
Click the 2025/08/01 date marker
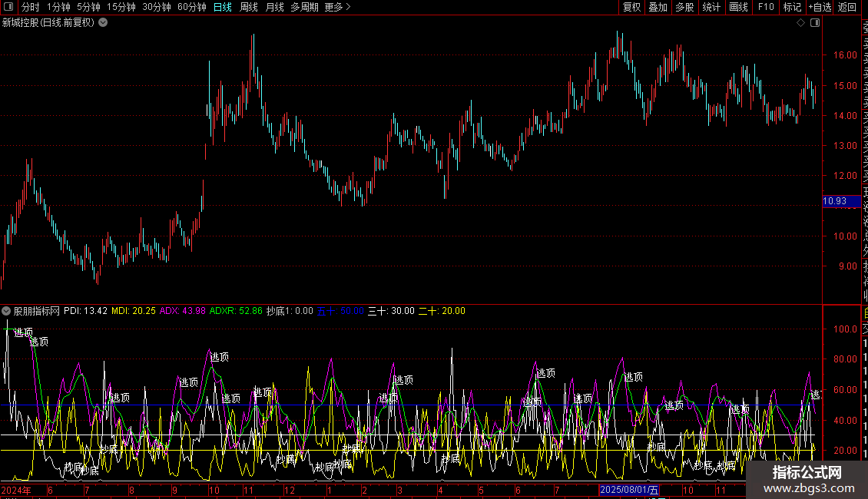coord(629,490)
